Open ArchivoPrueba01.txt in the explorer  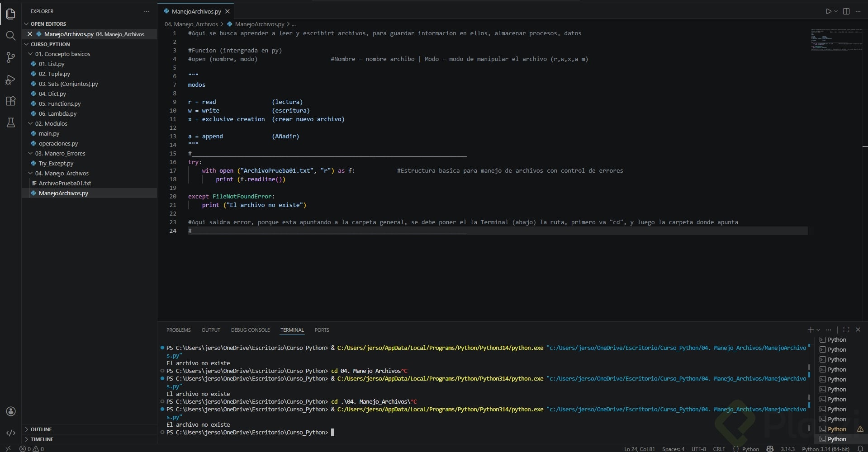[x=65, y=183]
